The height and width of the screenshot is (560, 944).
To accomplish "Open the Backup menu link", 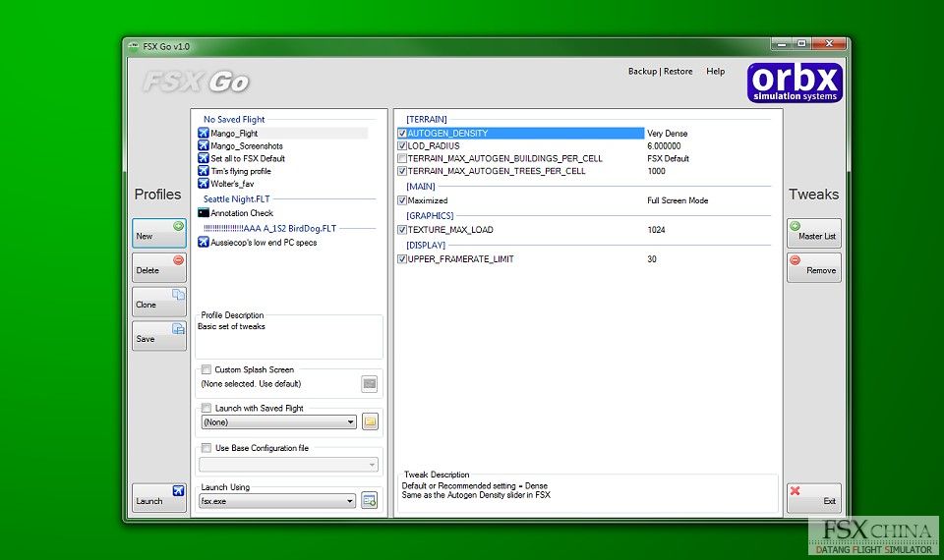I will (x=642, y=71).
